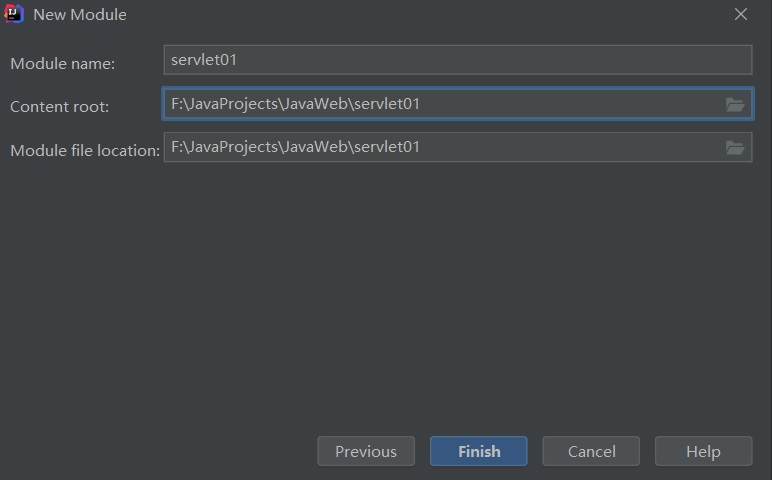
Task: Browse for Module file location folder
Action: 735,148
